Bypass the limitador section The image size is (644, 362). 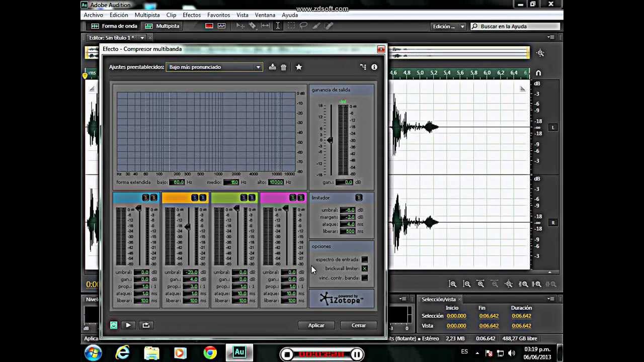pos(359,198)
